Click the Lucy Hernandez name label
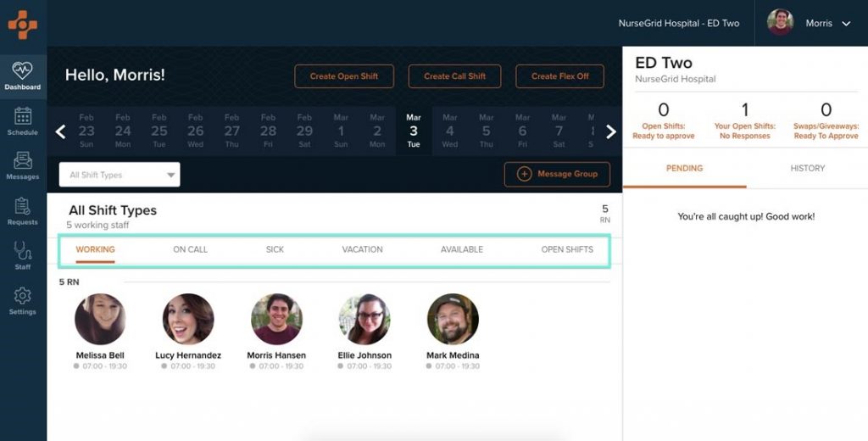868x441 pixels. coord(188,355)
